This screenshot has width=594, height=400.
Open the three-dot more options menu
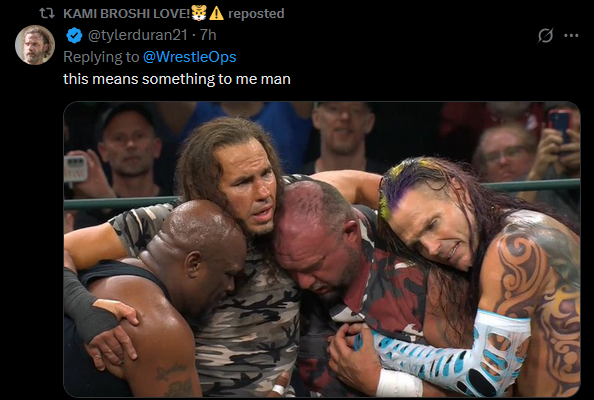tap(571, 36)
